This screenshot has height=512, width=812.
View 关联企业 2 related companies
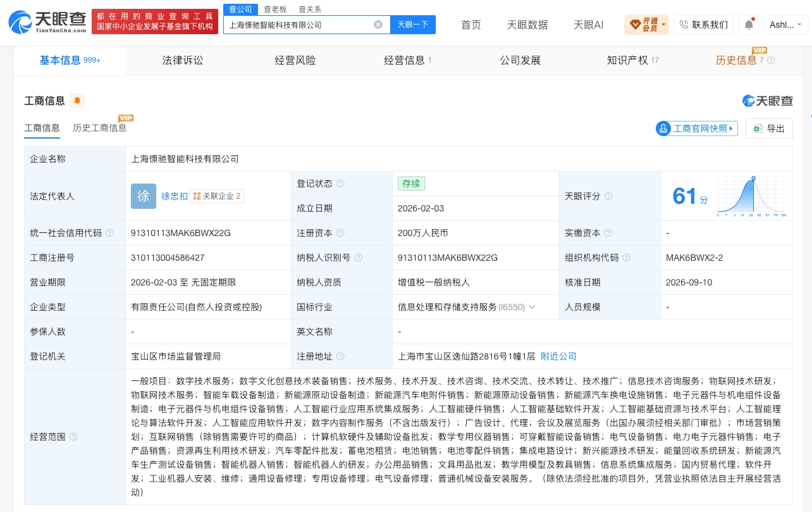point(217,196)
